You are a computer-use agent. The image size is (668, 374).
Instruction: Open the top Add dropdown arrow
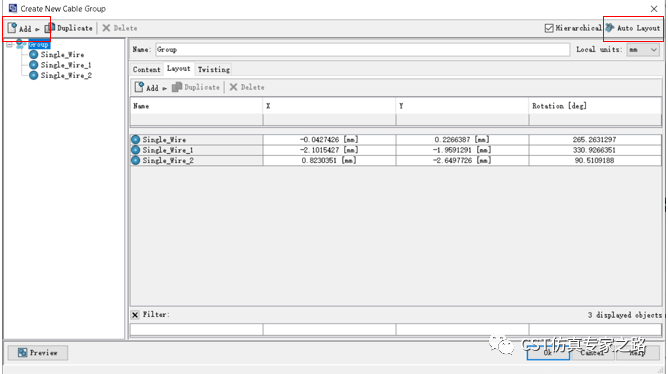(x=37, y=29)
